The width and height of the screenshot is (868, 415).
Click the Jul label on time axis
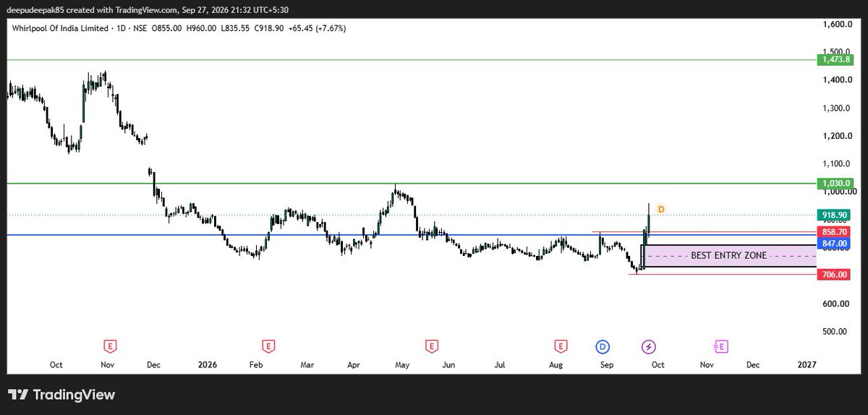point(500,366)
